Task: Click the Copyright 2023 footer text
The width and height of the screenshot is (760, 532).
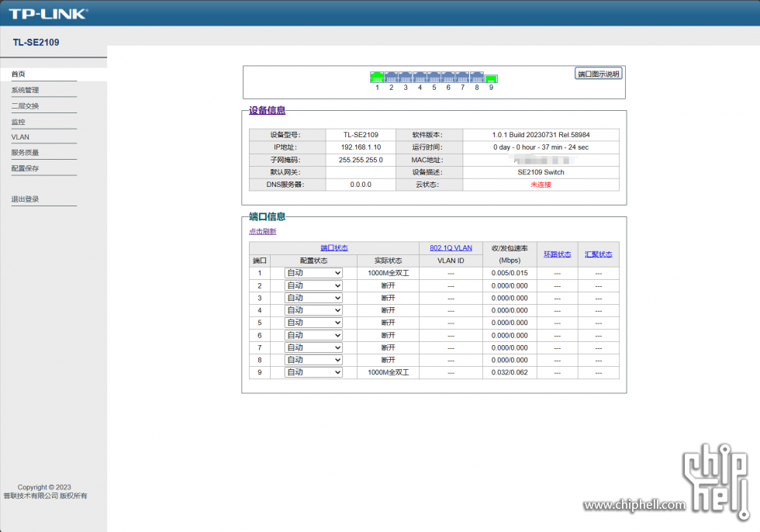Action: pos(45,488)
